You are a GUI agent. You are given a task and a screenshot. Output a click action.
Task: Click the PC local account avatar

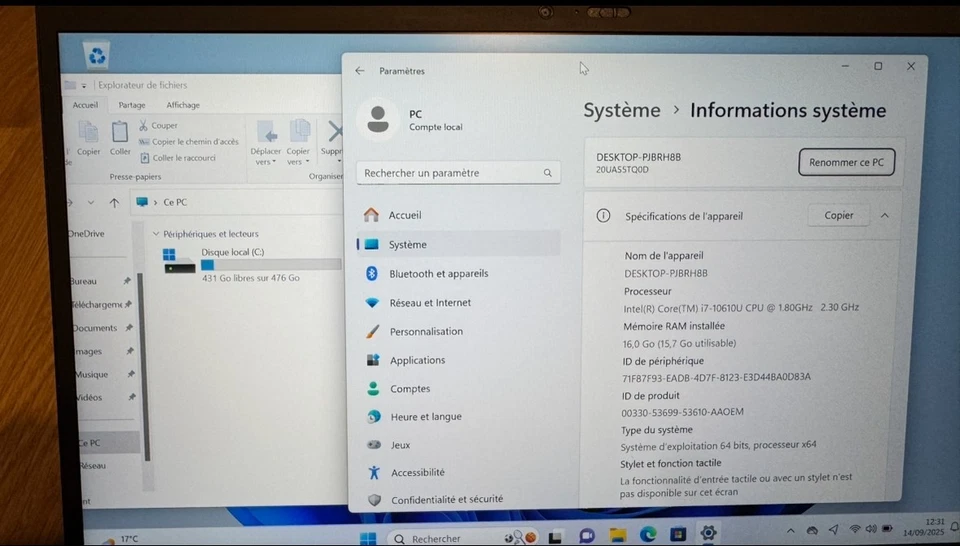378,119
